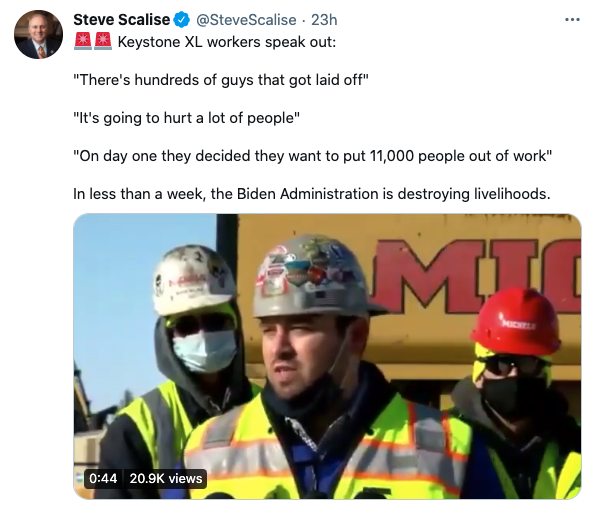Click the second red siren emoji
Screen dimensions: 596x507
[x=103, y=41]
